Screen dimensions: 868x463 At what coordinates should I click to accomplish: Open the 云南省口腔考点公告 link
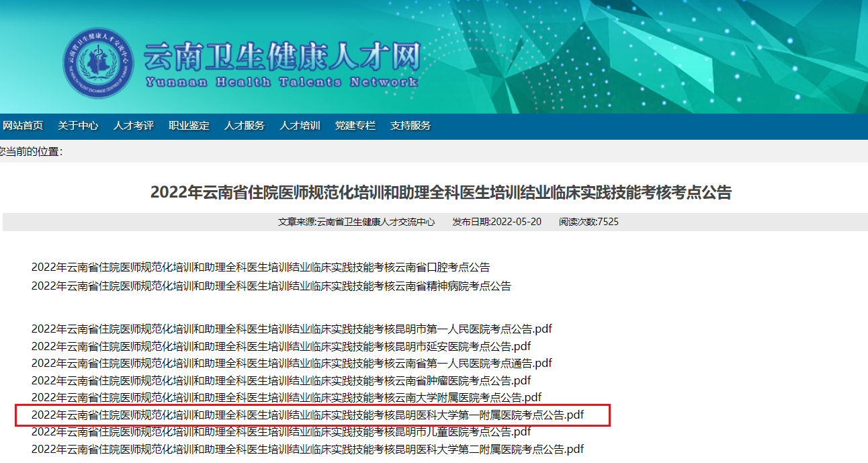point(261,267)
